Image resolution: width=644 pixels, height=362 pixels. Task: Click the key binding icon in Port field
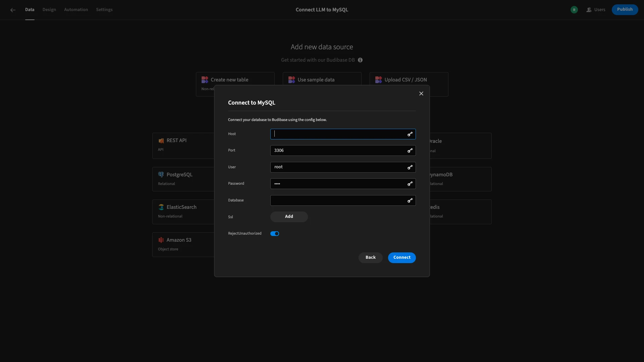tap(410, 150)
